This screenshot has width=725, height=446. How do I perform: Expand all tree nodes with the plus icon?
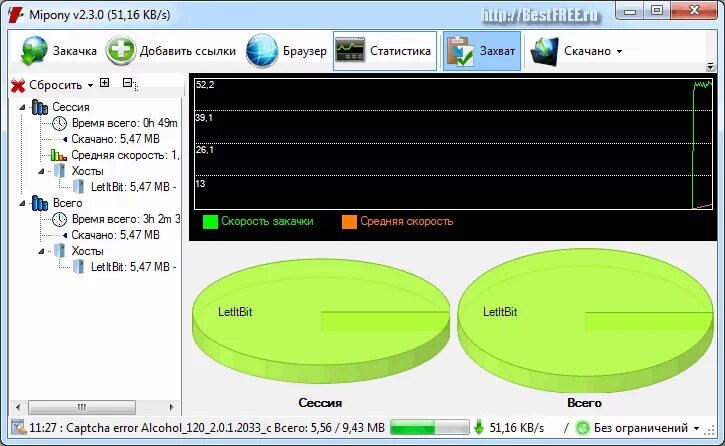tap(105, 83)
